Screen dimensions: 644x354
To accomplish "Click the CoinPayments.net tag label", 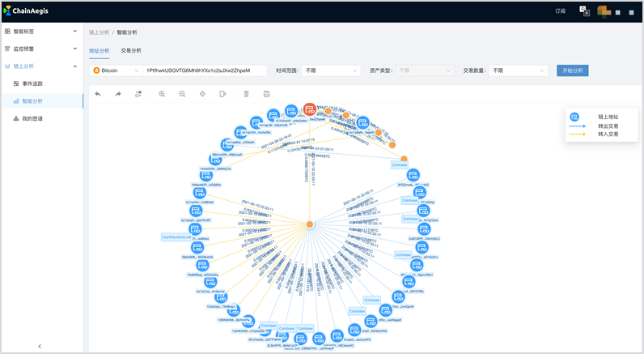I will coord(176,237).
